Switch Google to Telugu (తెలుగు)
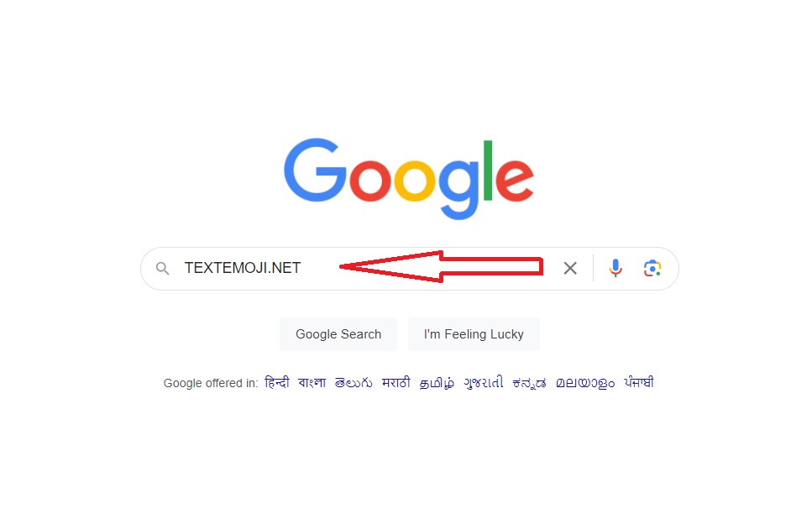Screen dimensions: 812x514 (x=354, y=383)
